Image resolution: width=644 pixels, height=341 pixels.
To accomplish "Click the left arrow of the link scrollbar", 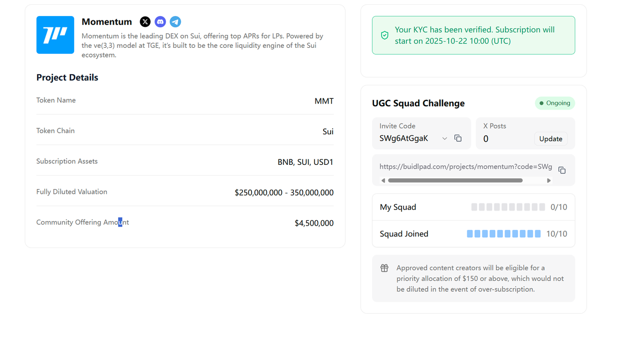I will coord(383,180).
